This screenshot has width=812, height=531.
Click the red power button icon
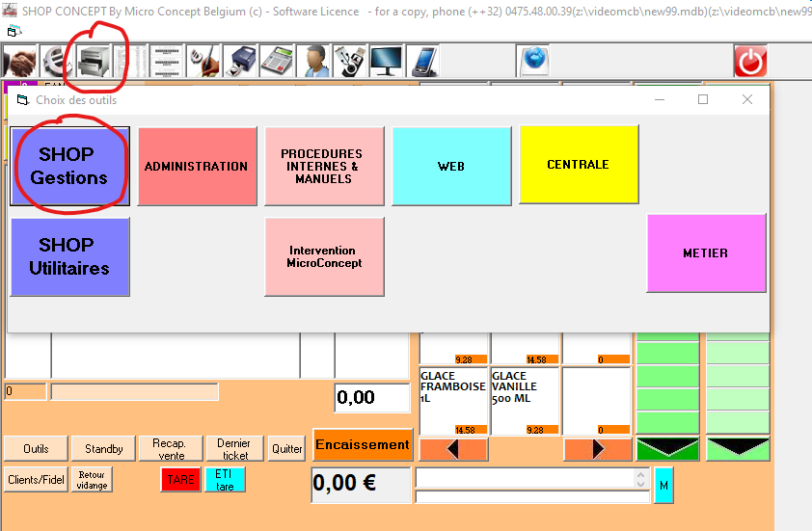click(x=750, y=61)
